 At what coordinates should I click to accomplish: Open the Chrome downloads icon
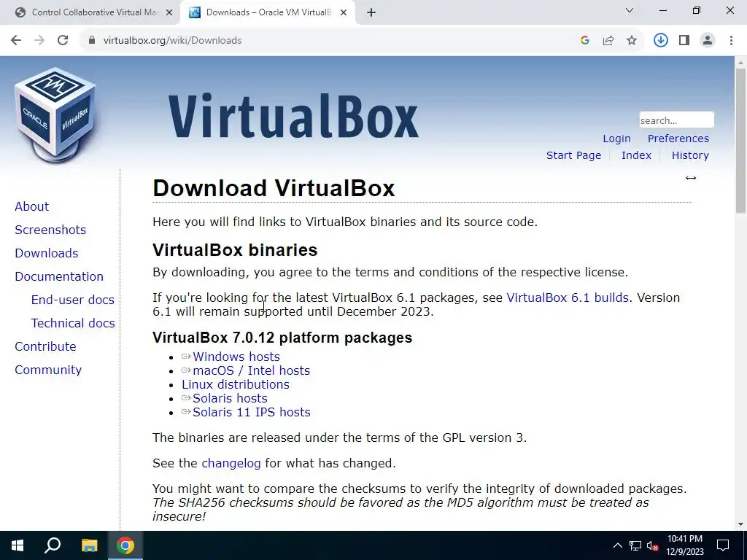pos(660,41)
